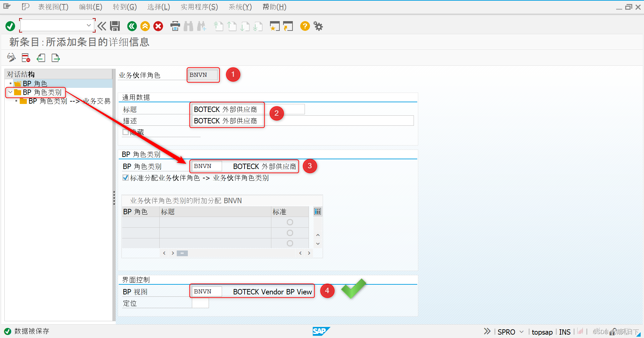
Task: Click the Generate Shortcut icon
Action: point(288,26)
